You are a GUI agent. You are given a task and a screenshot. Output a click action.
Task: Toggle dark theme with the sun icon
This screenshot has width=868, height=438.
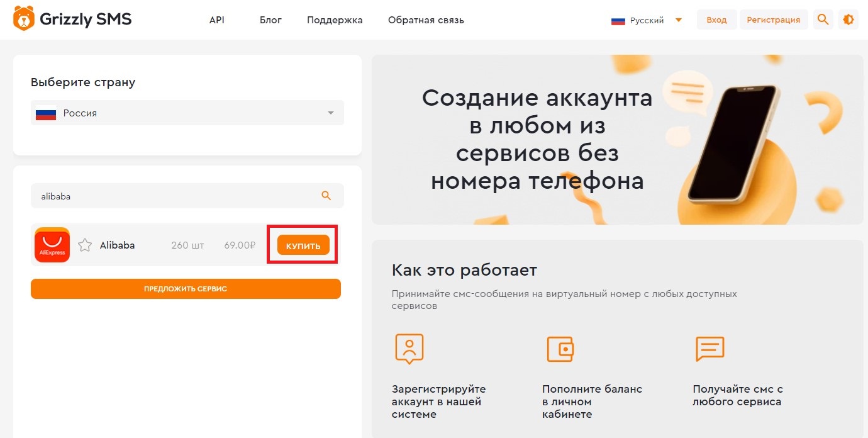[848, 20]
